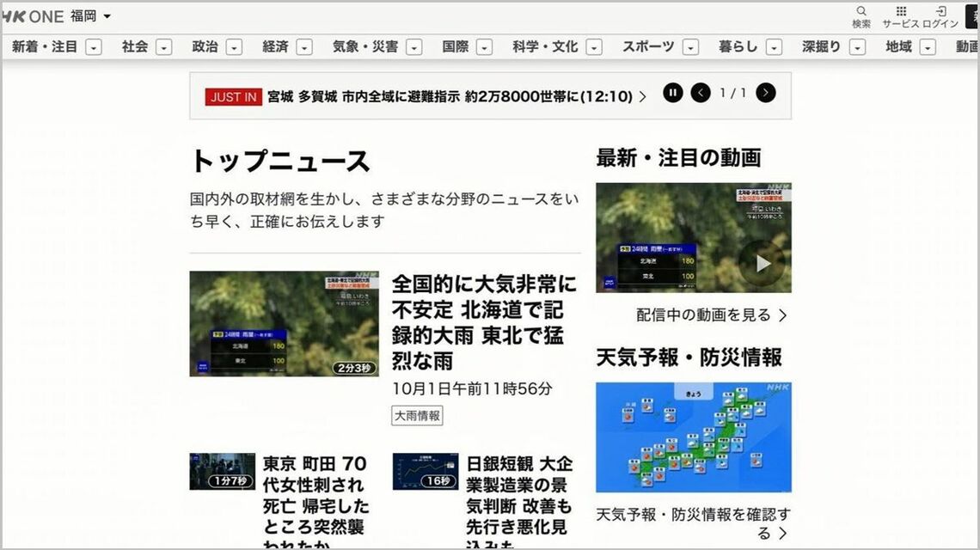Expand the 社会 category dropdown

coord(163,47)
